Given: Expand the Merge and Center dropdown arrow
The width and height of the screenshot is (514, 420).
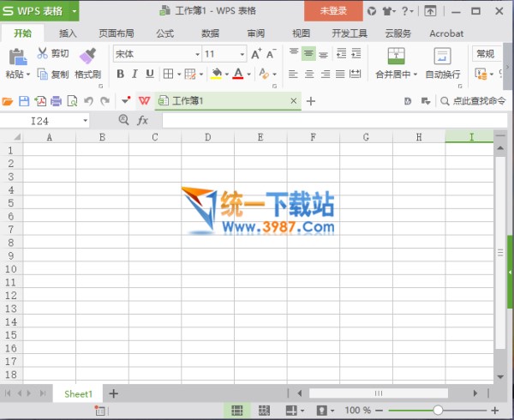Looking at the screenshot, I should [415, 75].
